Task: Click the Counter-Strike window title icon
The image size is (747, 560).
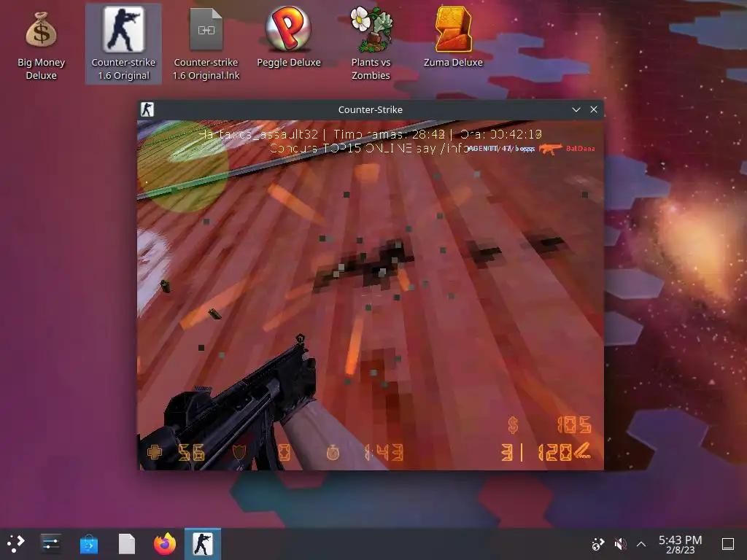Action: point(147,109)
